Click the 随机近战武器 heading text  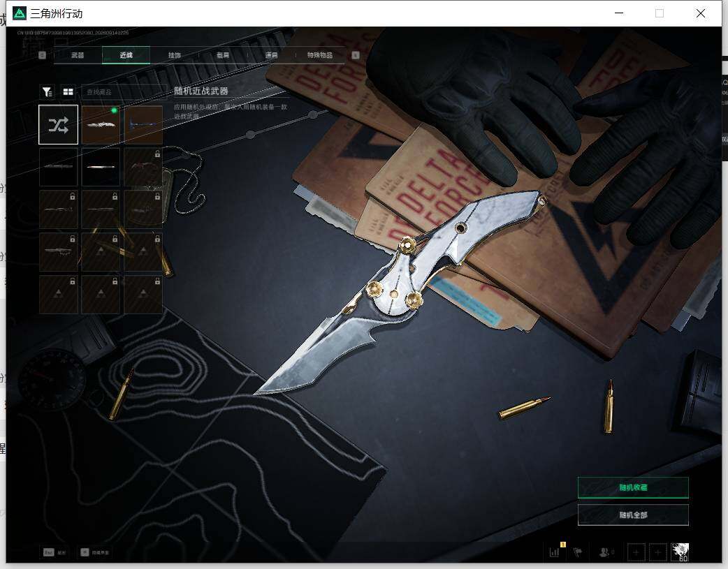(x=201, y=91)
